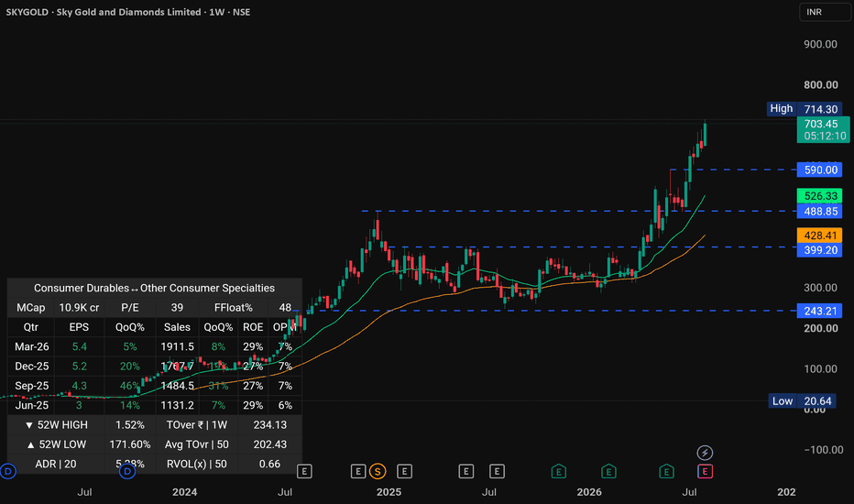Open the grey E marker just before orange S
The width and height of the screenshot is (854, 504).
point(358,471)
